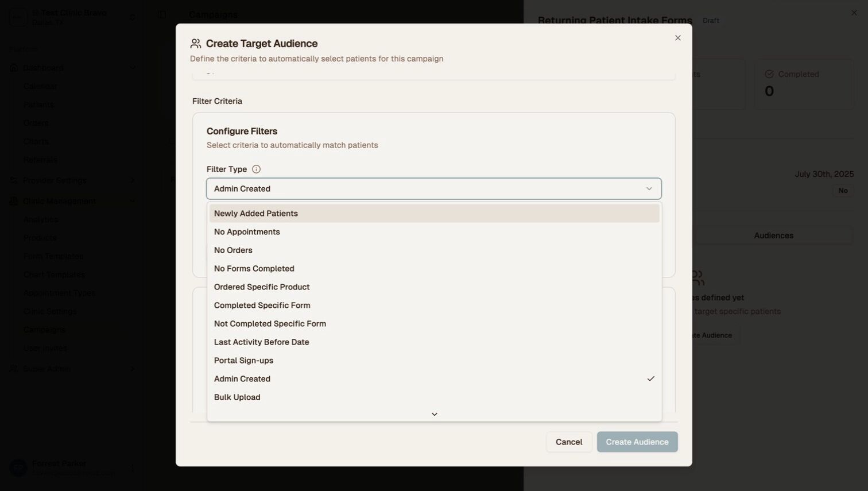Click the dropdown list scroll-down arrow
This screenshot has height=491, width=868.
pyautogui.click(x=435, y=415)
